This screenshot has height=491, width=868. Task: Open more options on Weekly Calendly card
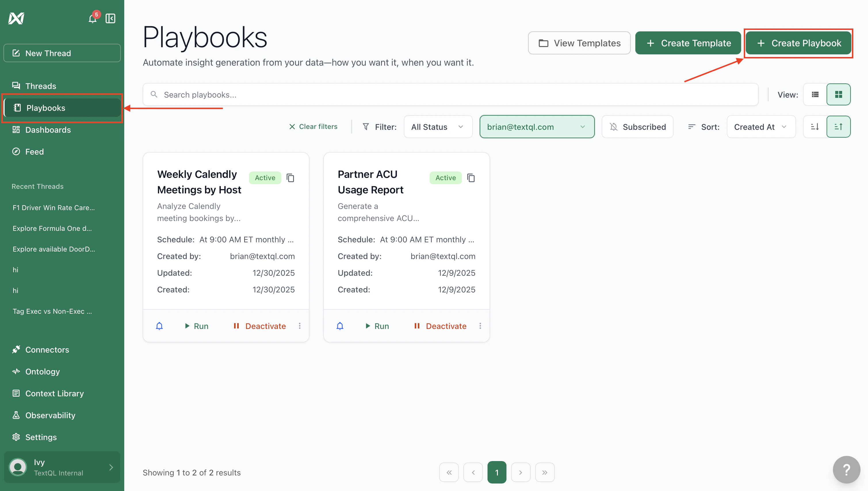pos(300,326)
